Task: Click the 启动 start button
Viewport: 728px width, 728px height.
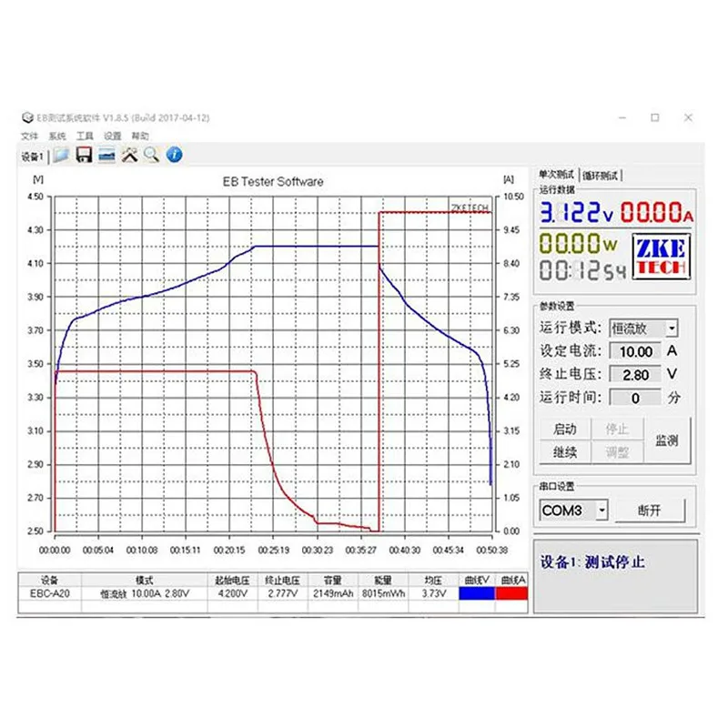Action: pyautogui.click(x=565, y=429)
